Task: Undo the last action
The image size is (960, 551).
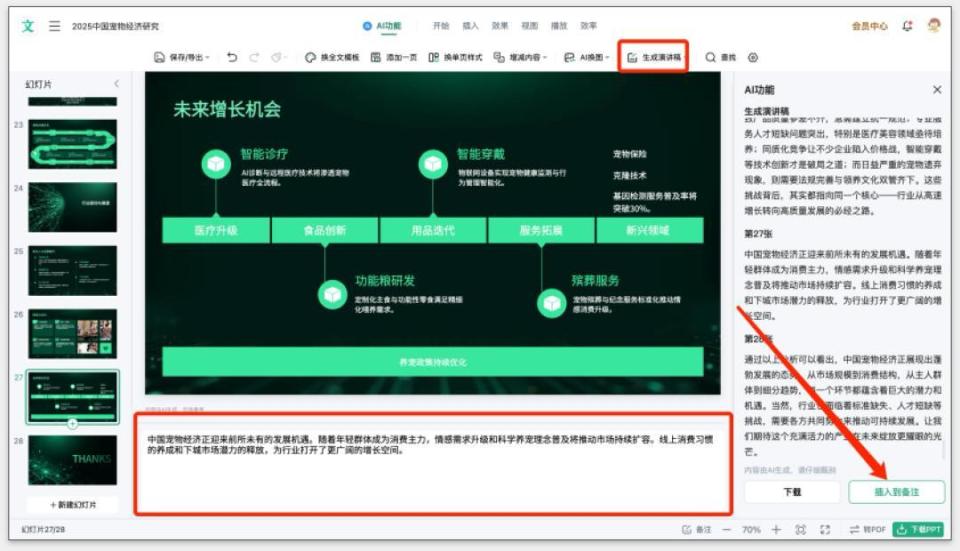Action: (x=231, y=58)
